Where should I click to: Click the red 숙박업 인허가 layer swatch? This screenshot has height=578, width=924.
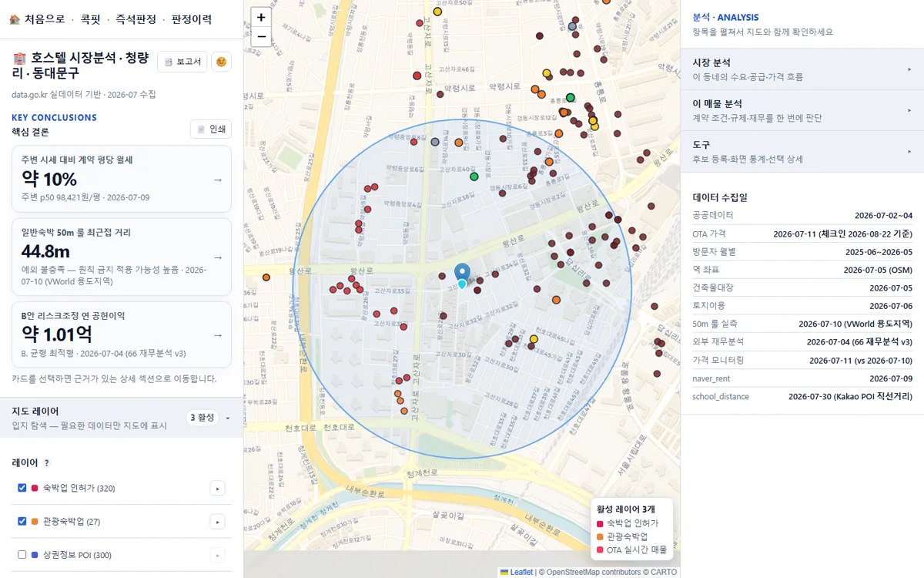[x=34, y=488]
